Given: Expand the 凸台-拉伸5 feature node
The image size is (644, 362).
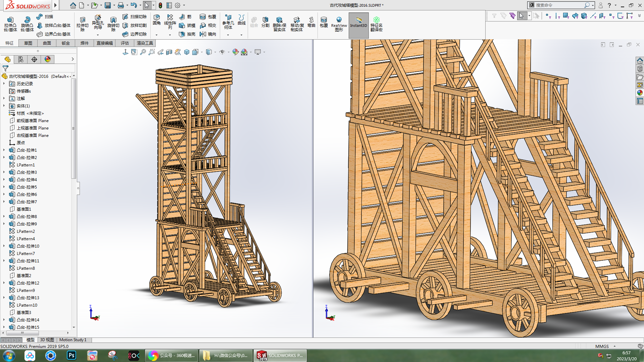Looking at the screenshot, I should click(x=4, y=187).
